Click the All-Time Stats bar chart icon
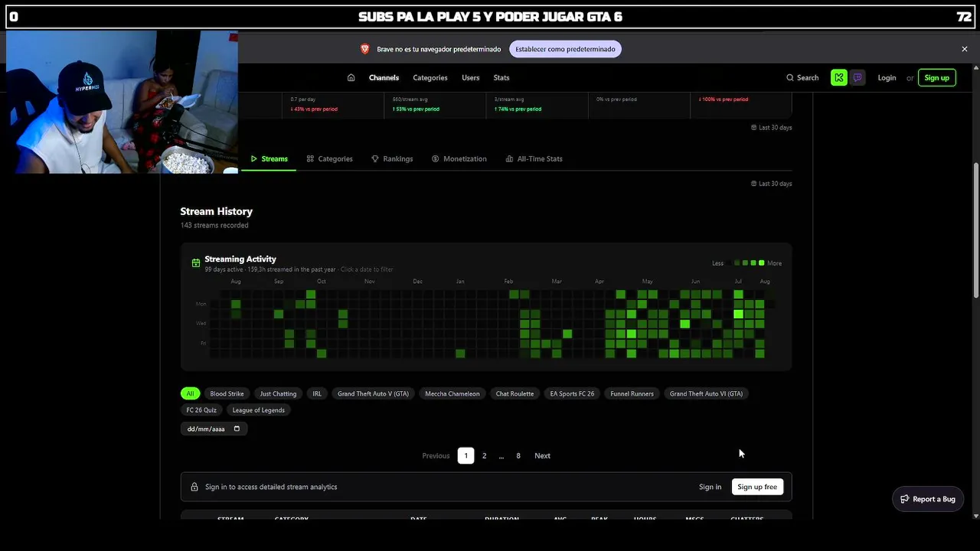The height and width of the screenshot is (551, 980). click(x=509, y=159)
